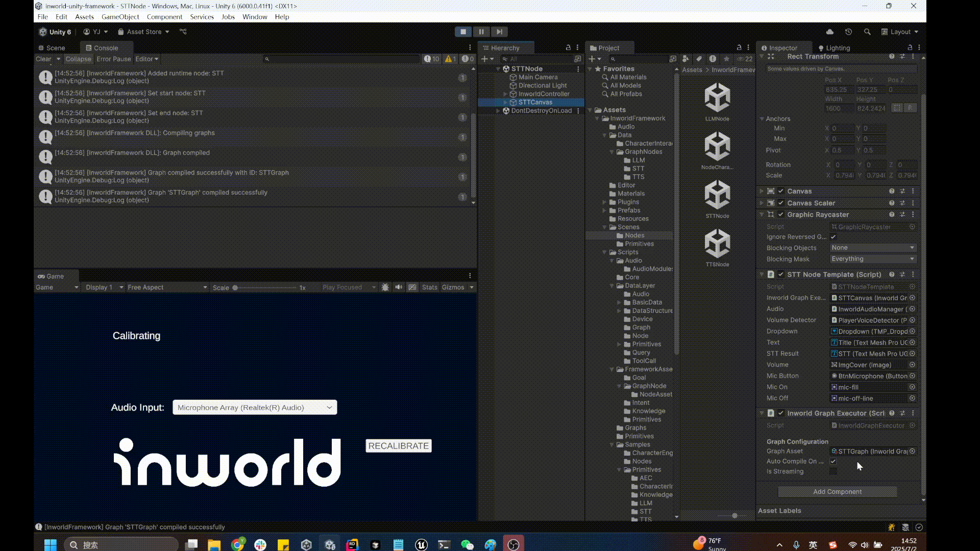This screenshot has width=980, height=551.
Task: Open the global search magnifier icon
Action: coord(867,32)
